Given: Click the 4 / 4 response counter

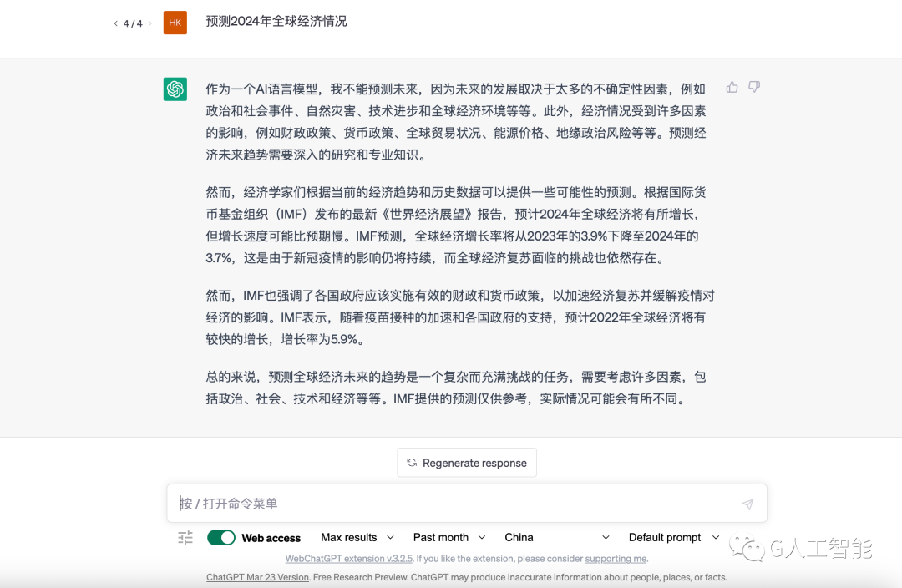Looking at the screenshot, I should 133,23.
